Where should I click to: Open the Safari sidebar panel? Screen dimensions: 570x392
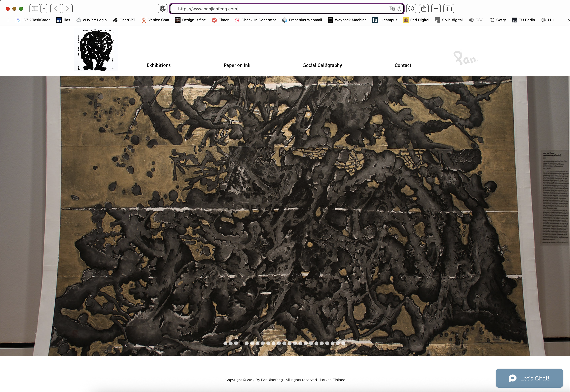click(x=35, y=9)
